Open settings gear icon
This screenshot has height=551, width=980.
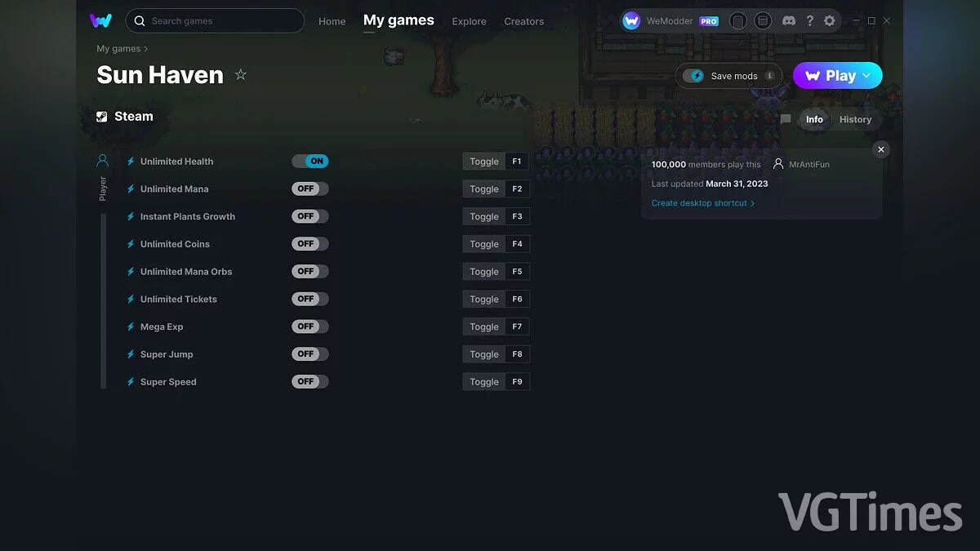830,20
